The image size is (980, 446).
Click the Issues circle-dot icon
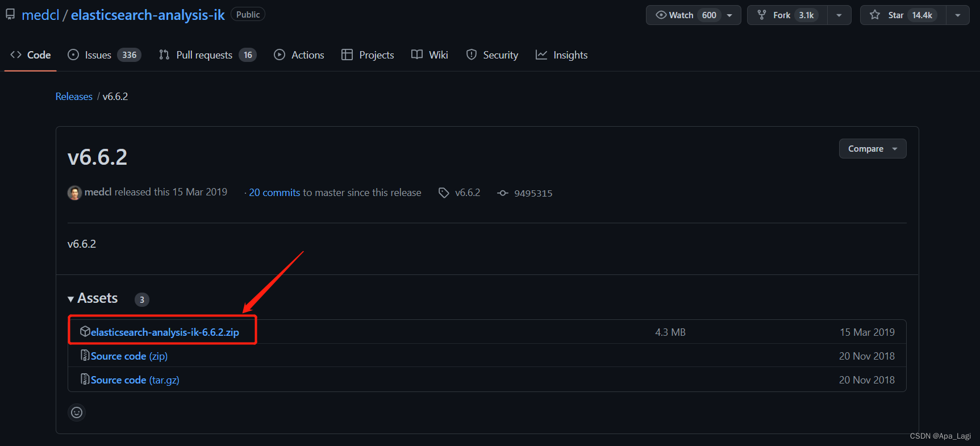pyautogui.click(x=73, y=55)
